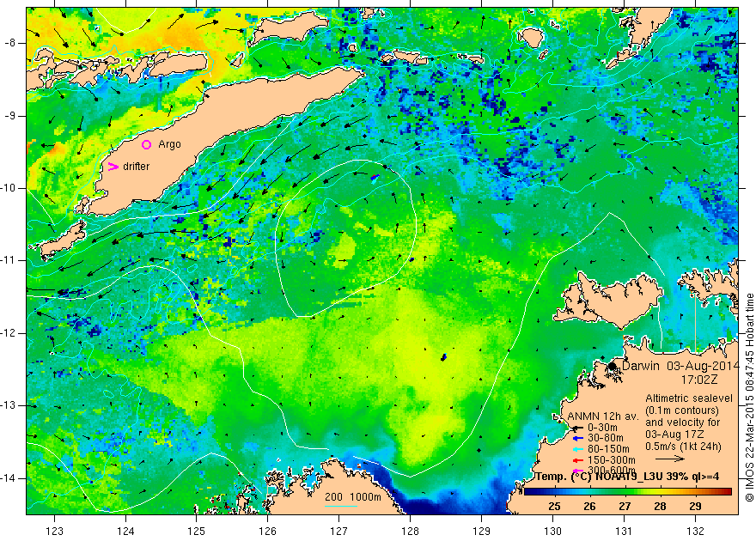
Task: Click the '(0.1m contours)' text
Action: pyautogui.click(x=682, y=410)
